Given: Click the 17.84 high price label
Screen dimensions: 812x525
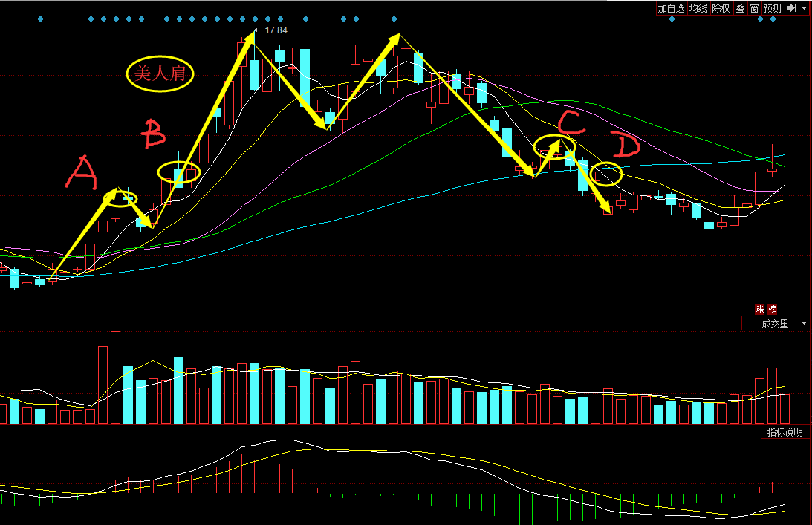Looking at the screenshot, I should pyautogui.click(x=276, y=30).
